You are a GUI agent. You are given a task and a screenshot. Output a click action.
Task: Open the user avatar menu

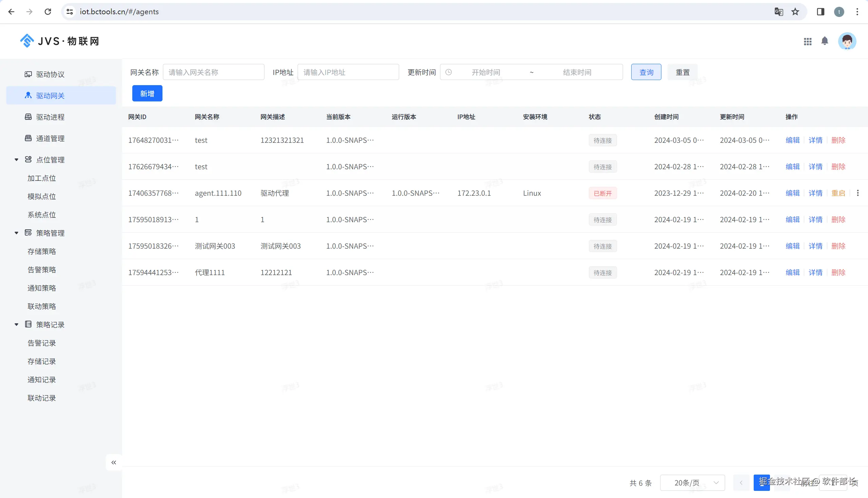point(847,41)
